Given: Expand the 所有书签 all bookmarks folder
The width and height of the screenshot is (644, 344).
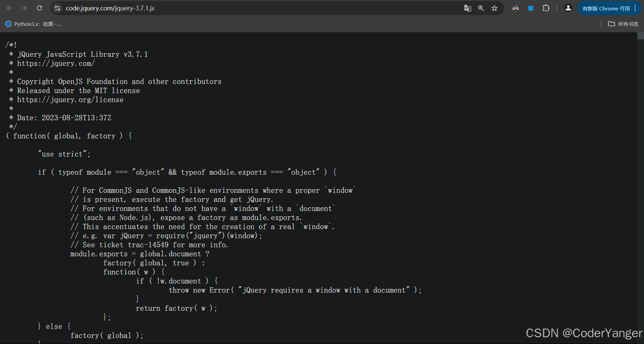Looking at the screenshot, I should (623, 24).
